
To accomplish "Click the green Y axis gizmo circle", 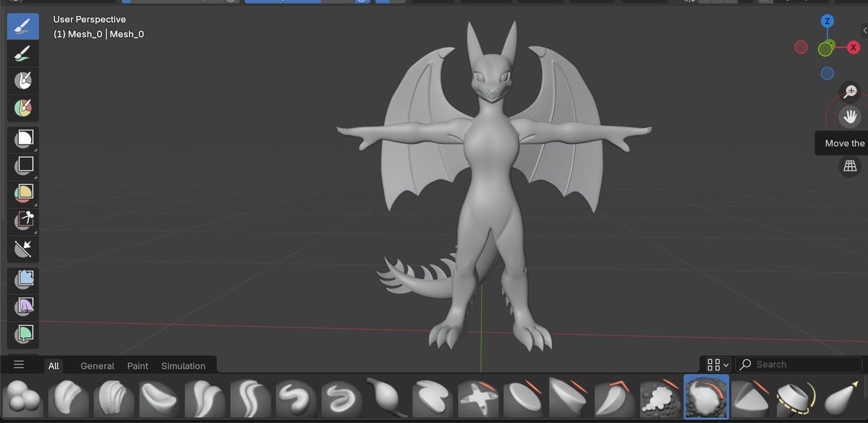I will pos(826,48).
